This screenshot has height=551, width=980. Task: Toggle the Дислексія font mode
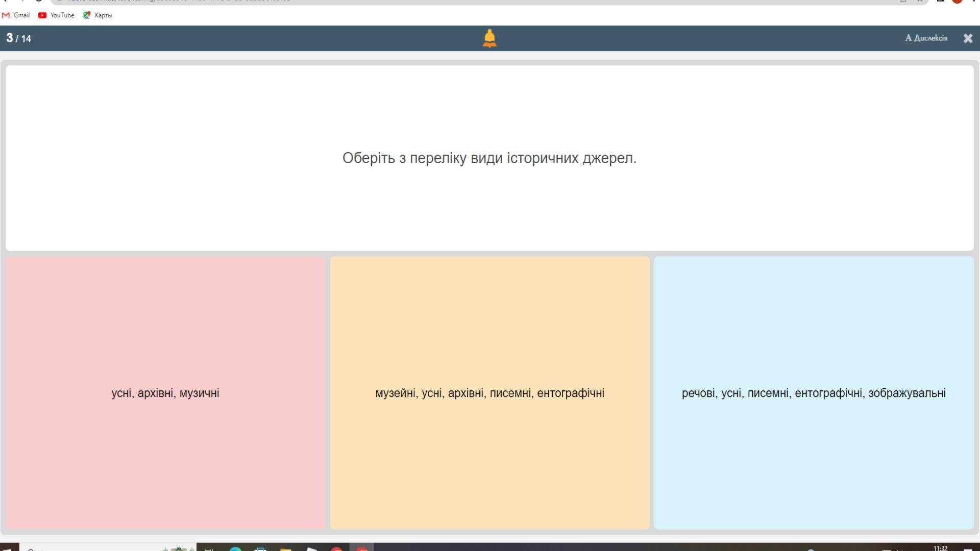(x=926, y=38)
